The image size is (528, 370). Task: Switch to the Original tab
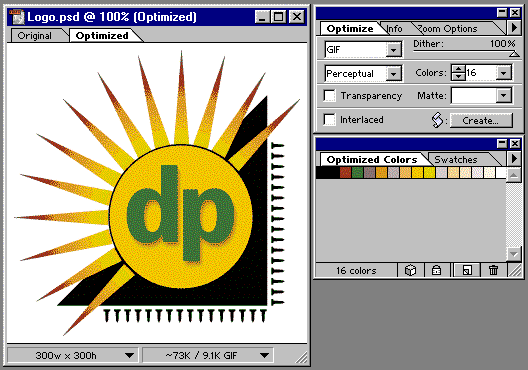point(35,36)
